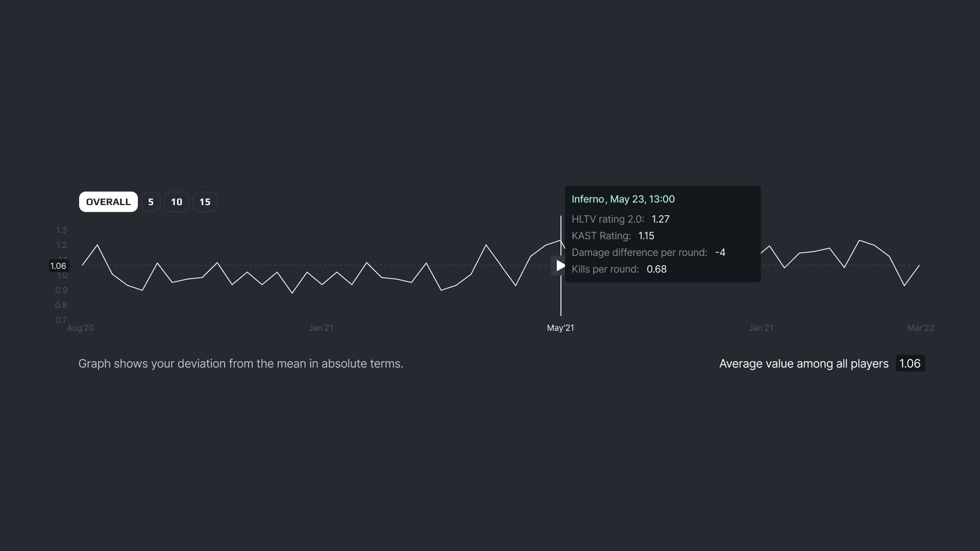Click the KAST Rating row in tooltip
This screenshot has width=980, height=551.
[x=613, y=236]
